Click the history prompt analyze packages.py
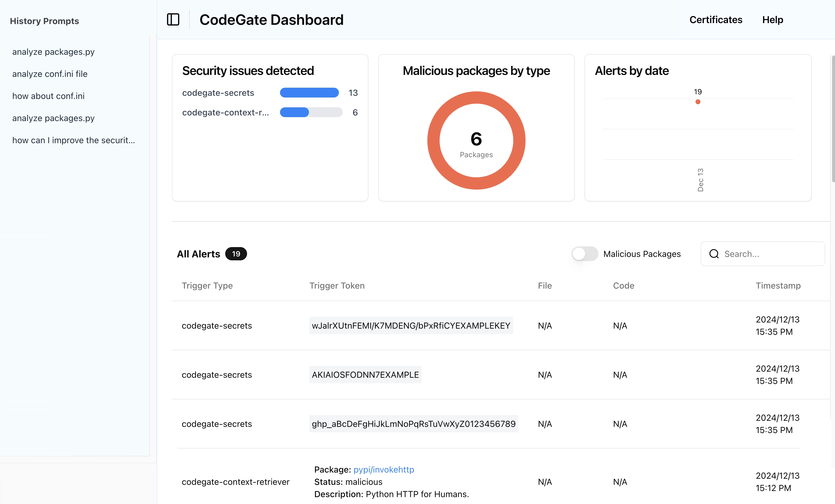The image size is (835, 504). (x=54, y=52)
